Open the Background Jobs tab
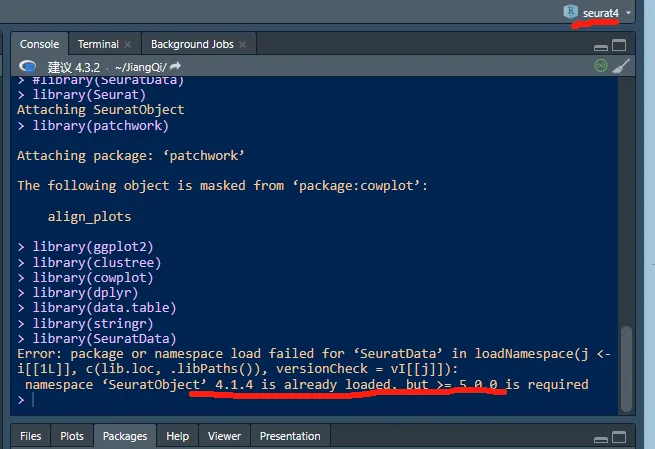 pos(192,44)
